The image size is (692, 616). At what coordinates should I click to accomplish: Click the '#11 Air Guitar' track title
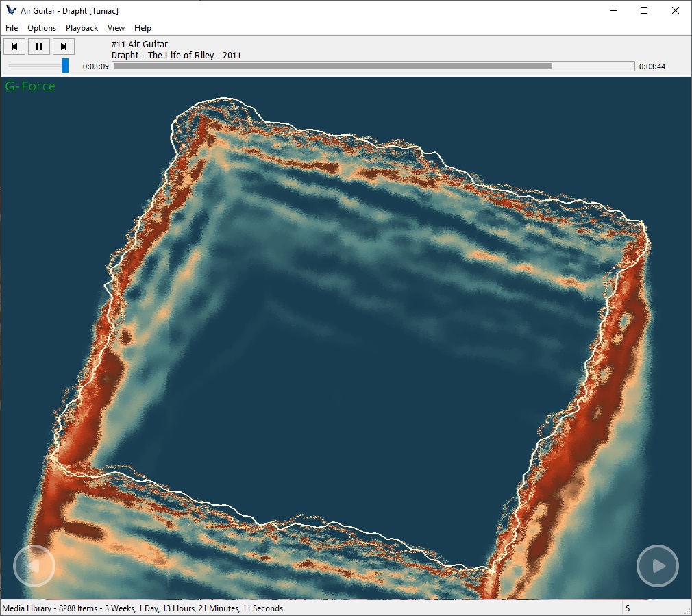coord(139,45)
